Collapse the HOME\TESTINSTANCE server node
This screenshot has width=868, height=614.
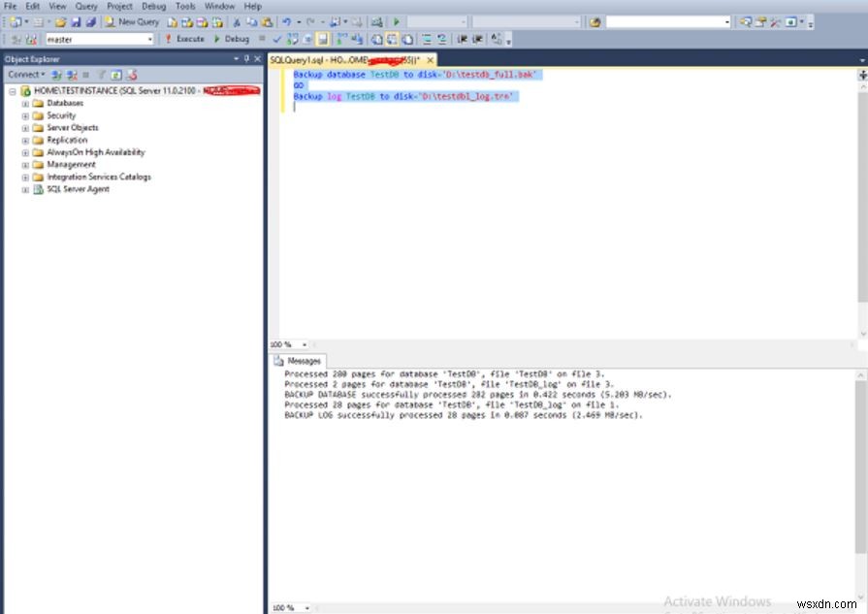pos(13,91)
